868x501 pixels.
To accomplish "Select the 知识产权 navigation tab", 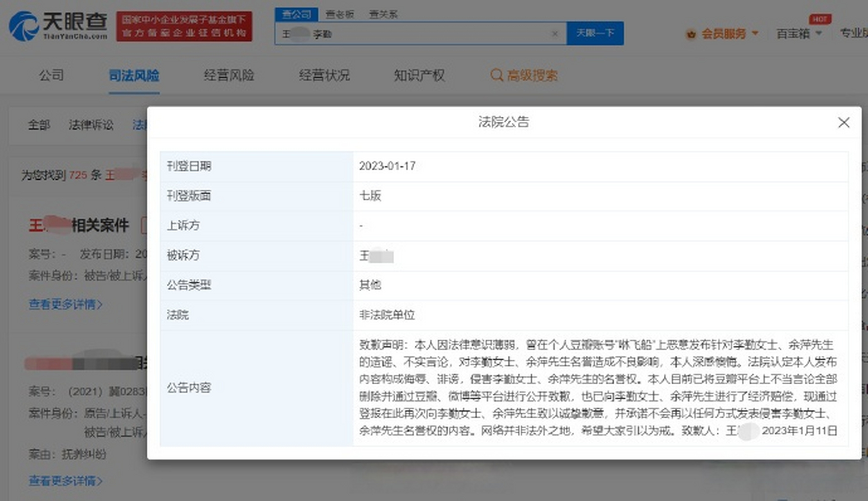I will [420, 75].
